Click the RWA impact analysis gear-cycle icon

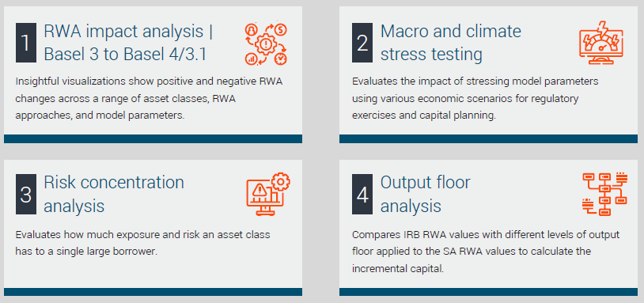pos(266,44)
